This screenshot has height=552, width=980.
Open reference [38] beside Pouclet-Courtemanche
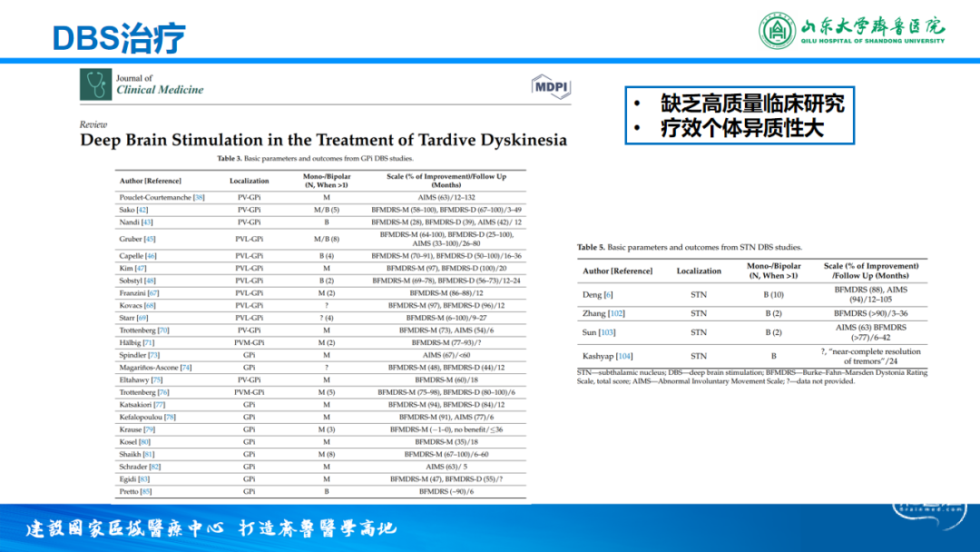pos(199,198)
